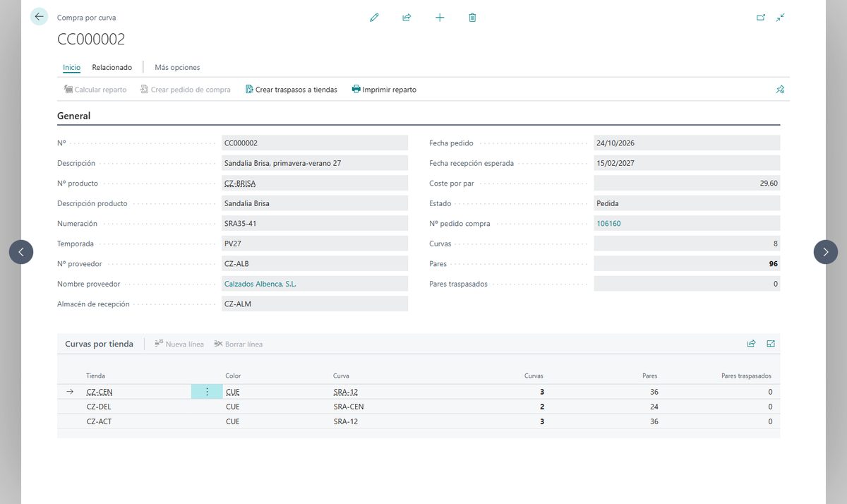Viewport: 847px width, 504px height.
Task: Open the page in a new window
Action: click(761, 18)
